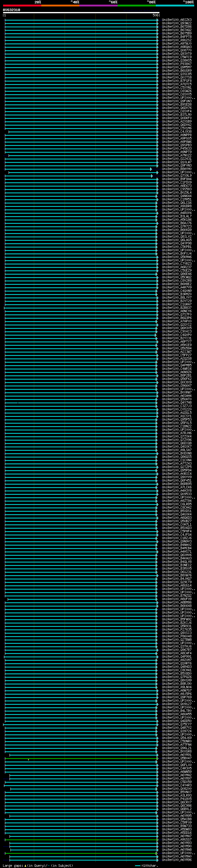Image resolution: width=197 pixels, height=868 pixels.
Task: Click the UniRef100_Q9FUN3 entry
Action: (x=176, y=101)
